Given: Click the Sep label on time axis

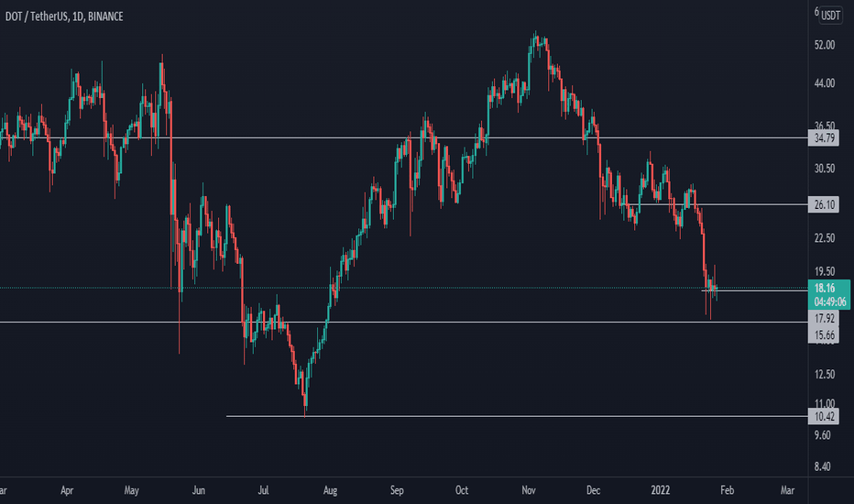Looking at the screenshot, I should [397, 490].
